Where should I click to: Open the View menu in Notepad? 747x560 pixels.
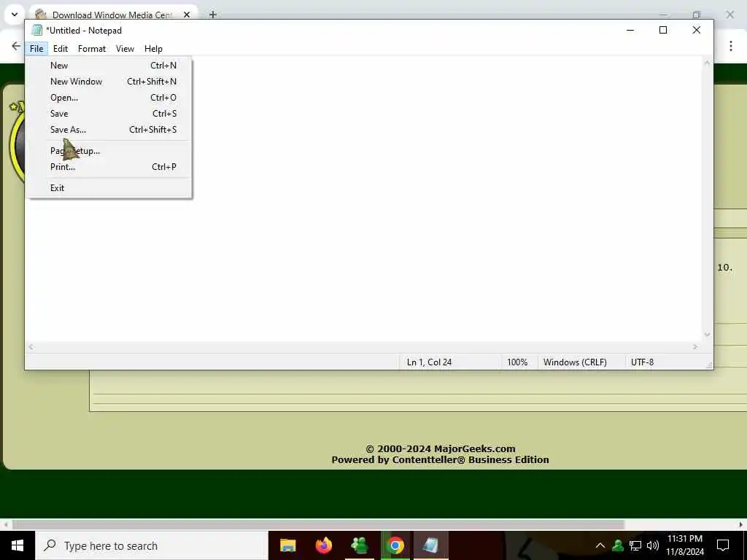point(125,49)
